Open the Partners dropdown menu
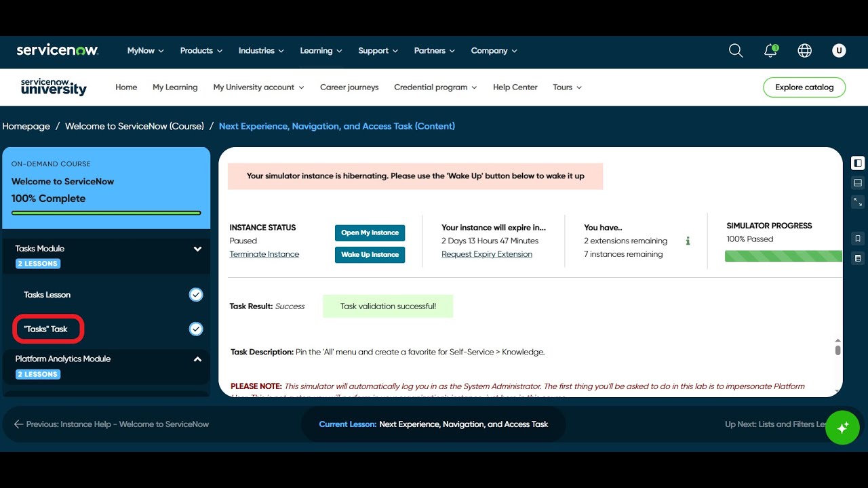This screenshot has width=868, height=488. pyautogui.click(x=435, y=51)
